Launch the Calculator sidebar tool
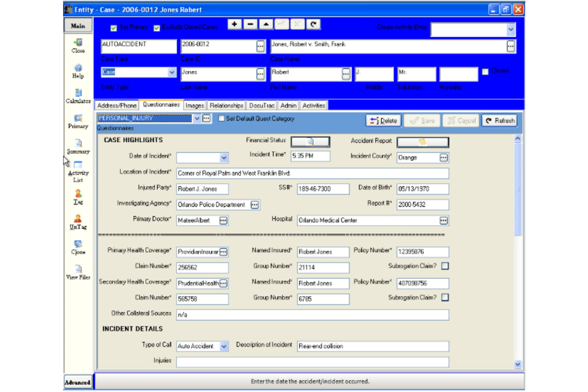This screenshot has height=392, width=588. [78, 96]
